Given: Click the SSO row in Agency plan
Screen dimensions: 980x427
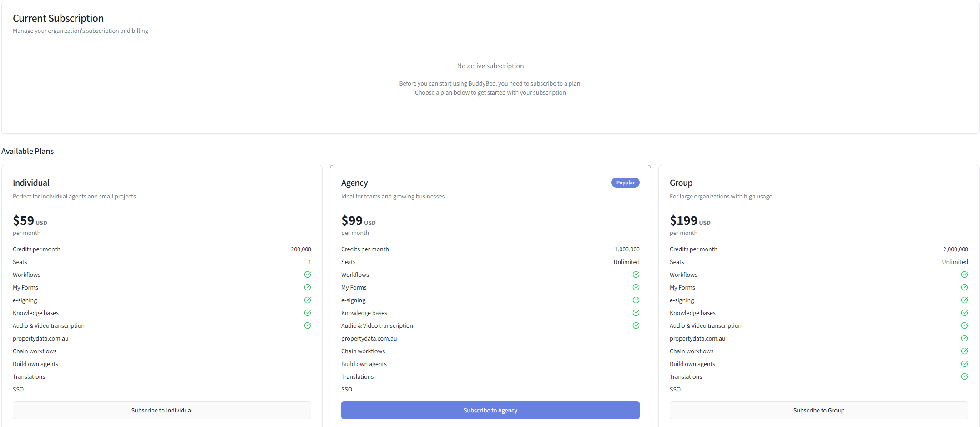Looking at the screenshot, I should pos(347,389).
